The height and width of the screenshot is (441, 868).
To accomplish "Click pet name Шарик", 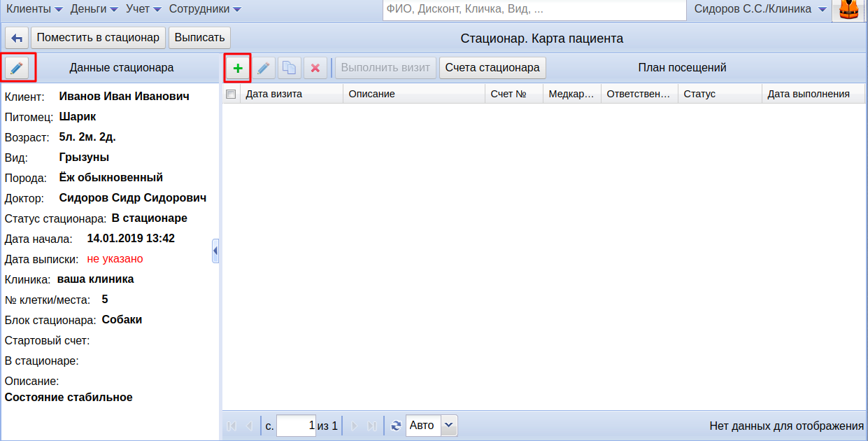I will click(78, 116).
